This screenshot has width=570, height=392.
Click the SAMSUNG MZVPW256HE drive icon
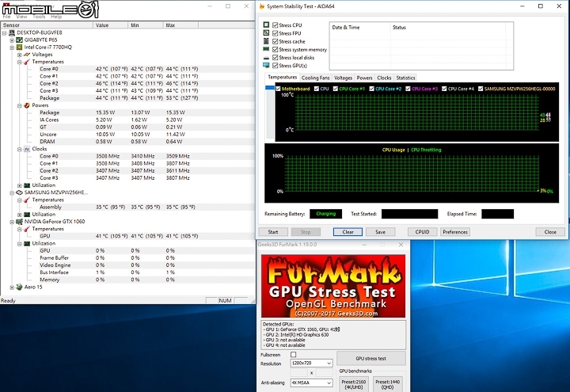[x=19, y=192]
